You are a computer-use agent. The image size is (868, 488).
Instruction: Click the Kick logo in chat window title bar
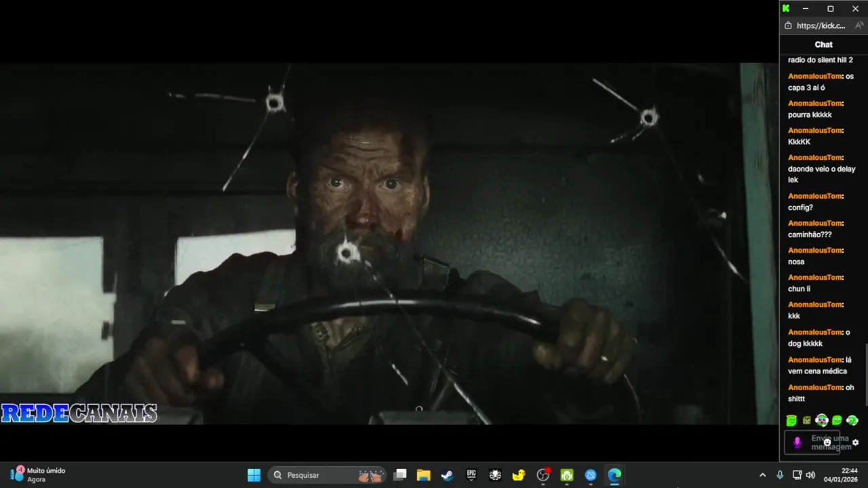pyautogui.click(x=786, y=9)
